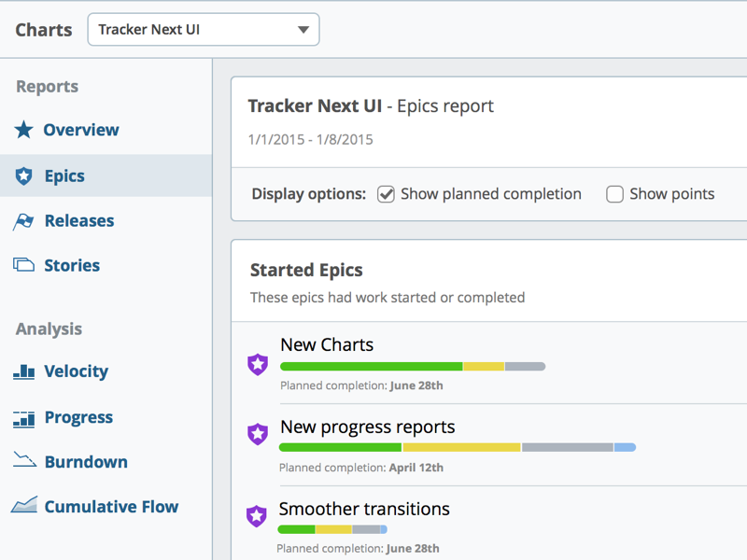Click yellow segment of New progress reports bar
Viewport: 747px width, 560px height.
coord(461,447)
